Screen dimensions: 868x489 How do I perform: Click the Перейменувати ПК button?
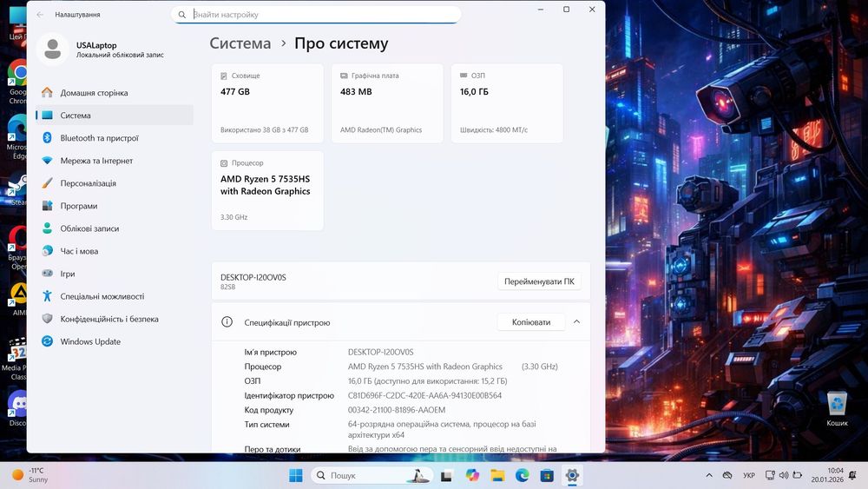(x=539, y=281)
